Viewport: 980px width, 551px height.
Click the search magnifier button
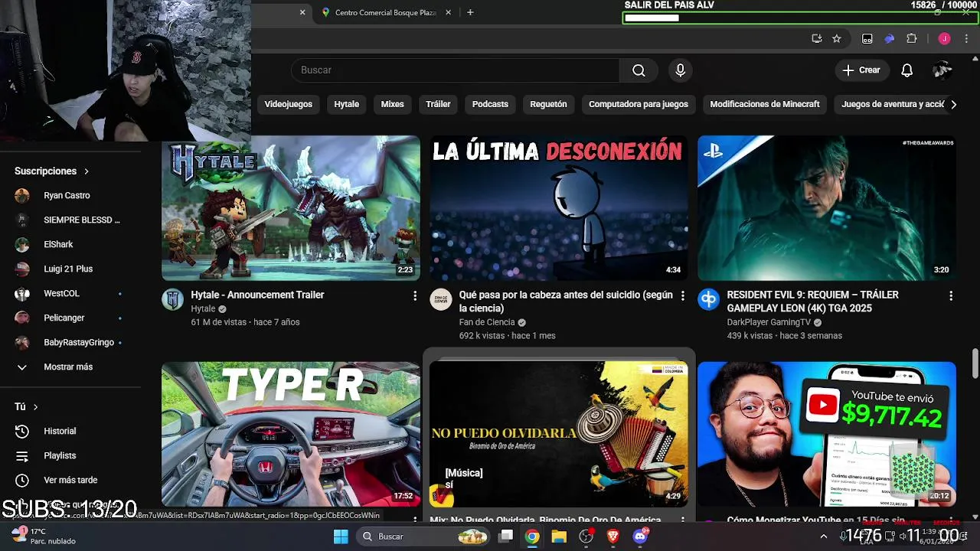(x=639, y=70)
